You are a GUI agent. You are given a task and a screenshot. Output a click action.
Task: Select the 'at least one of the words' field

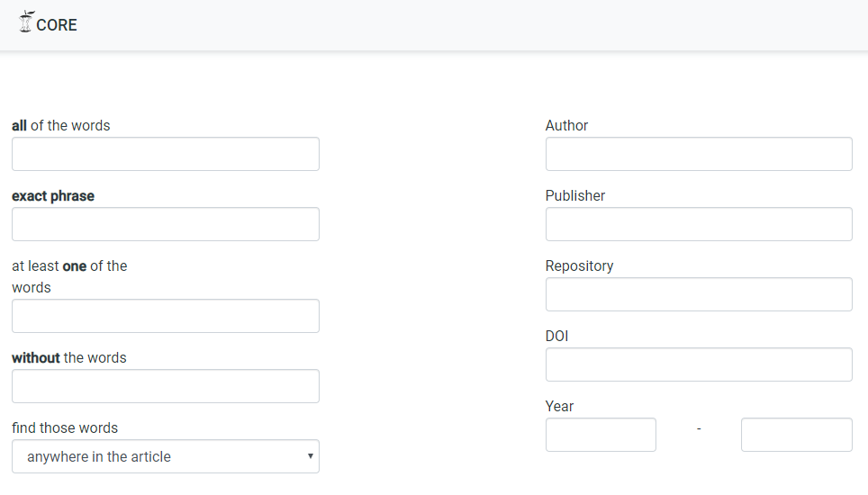tap(165, 316)
